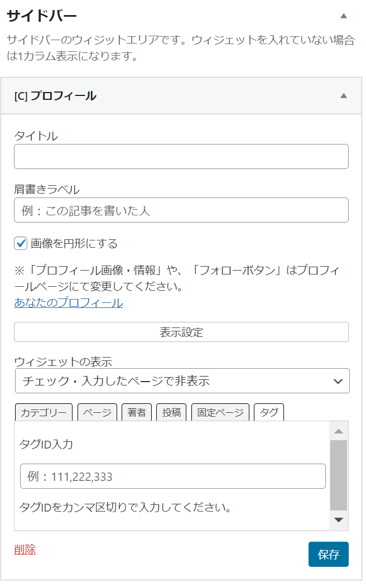366x588 pixels.
Task: Open the タグ tab
Action: (x=269, y=412)
